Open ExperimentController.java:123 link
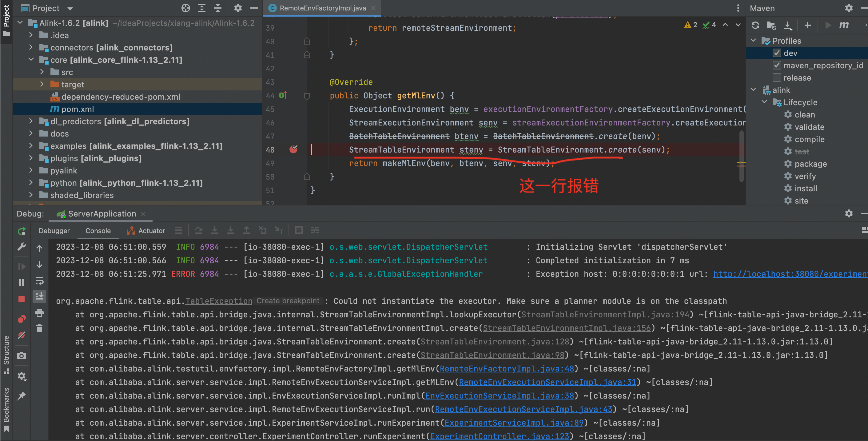Viewport: 868px width, 441px height. [x=500, y=436]
